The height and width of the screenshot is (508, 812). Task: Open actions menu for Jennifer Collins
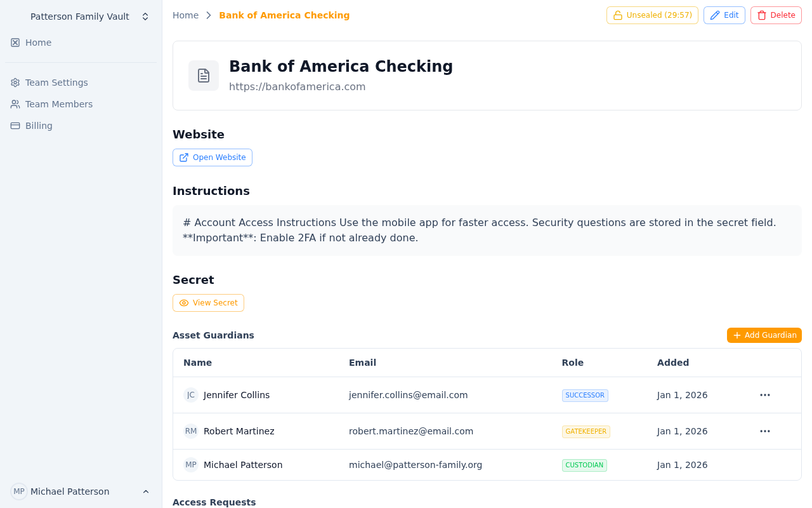tap(764, 394)
